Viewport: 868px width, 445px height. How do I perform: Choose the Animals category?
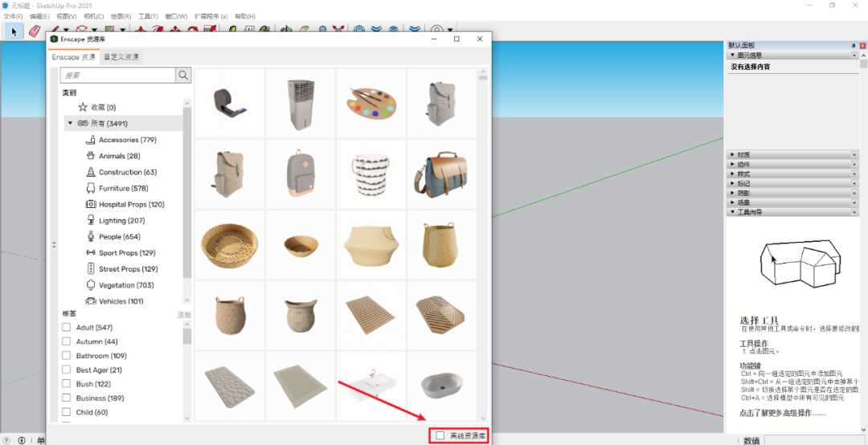click(x=119, y=156)
